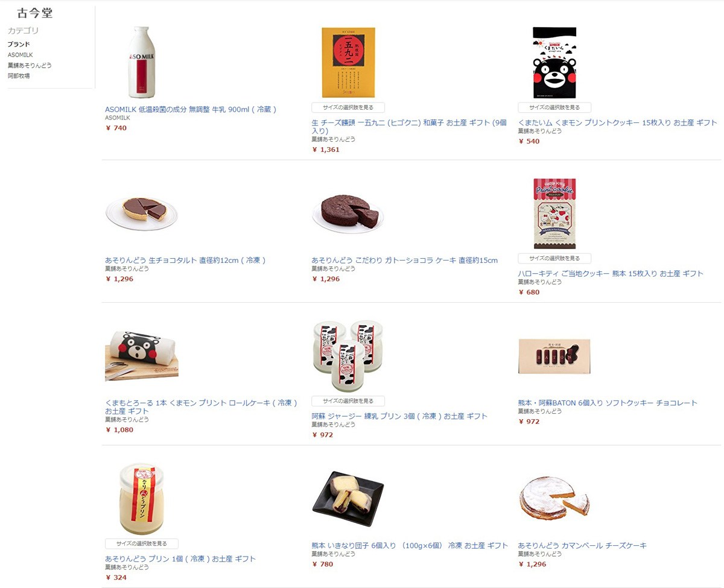Click the BATON chocolate cookie box image
The width and height of the screenshot is (724, 588).
point(554,356)
